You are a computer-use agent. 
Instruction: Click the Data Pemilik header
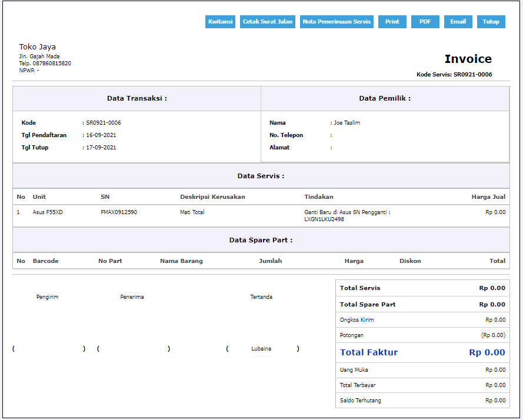385,98
